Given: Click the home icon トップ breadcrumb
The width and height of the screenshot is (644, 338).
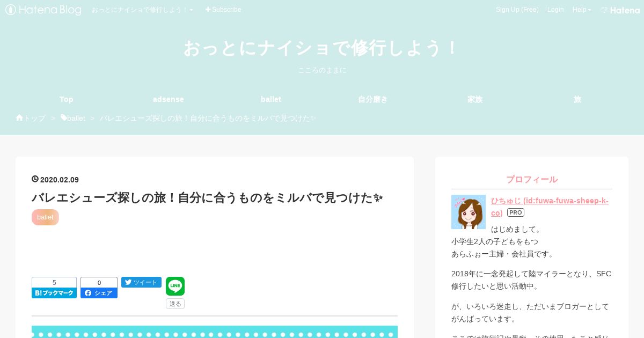Looking at the screenshot, I should (31, 118).
